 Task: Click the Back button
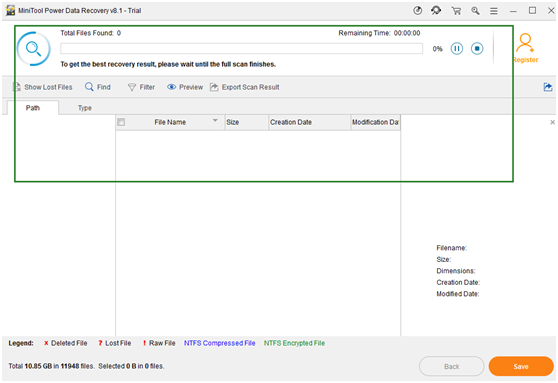pos(451,366)
